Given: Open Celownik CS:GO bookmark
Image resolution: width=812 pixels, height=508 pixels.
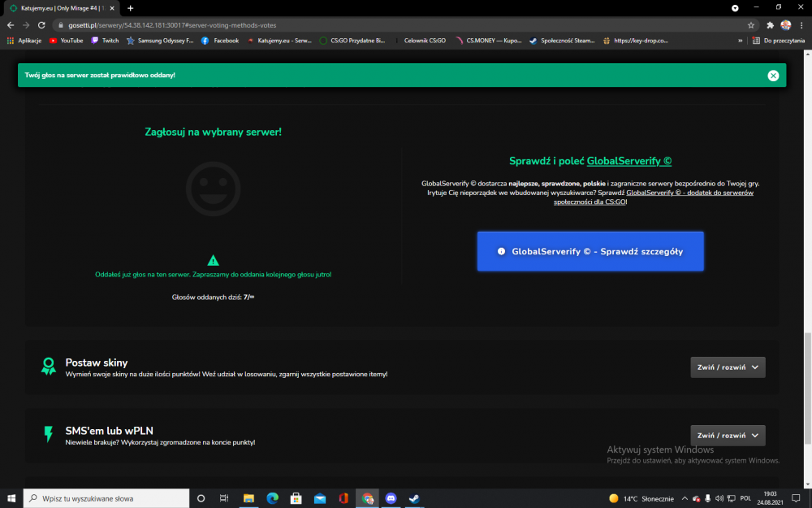Looking at the screenshot, I should coord(420,41).
